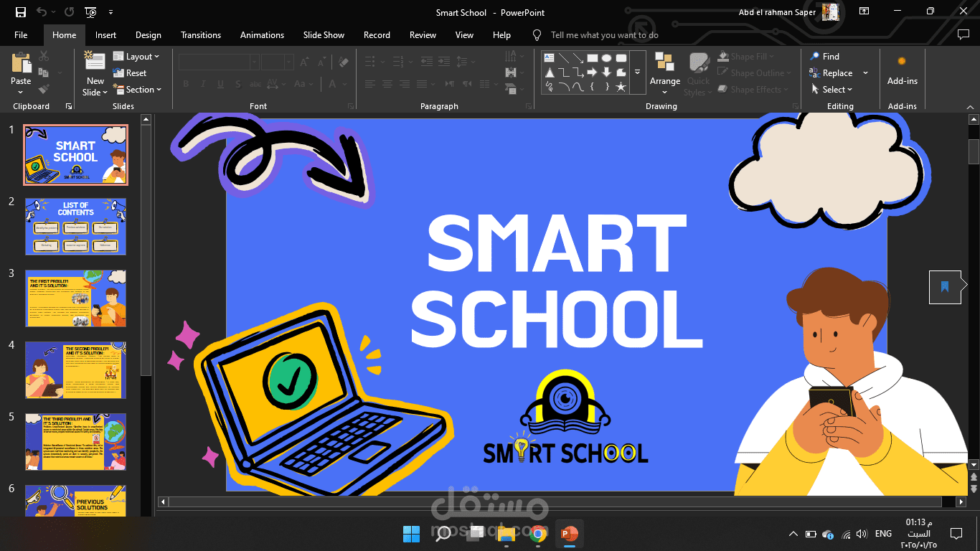980x551 pixels.
Task: Open the notification center icon
Action: coord(956,534)
